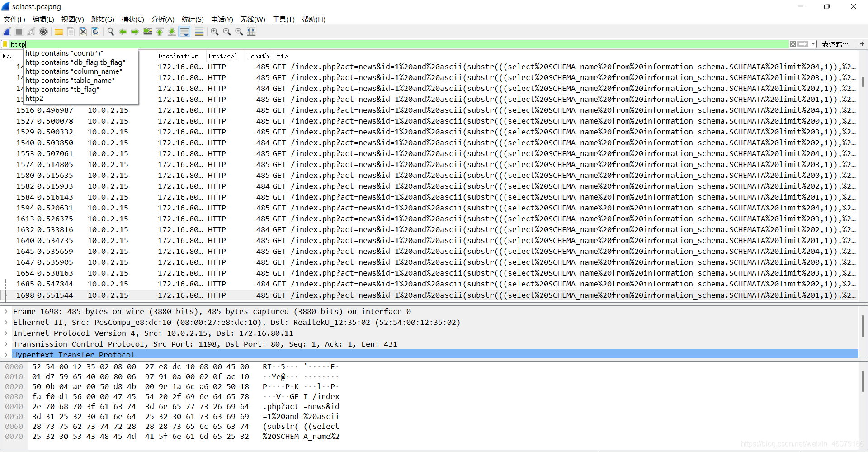The height and width of the screenshot is (452, 868).
Task: Open the 电话(Y) menu
Action: click(222, 19)
